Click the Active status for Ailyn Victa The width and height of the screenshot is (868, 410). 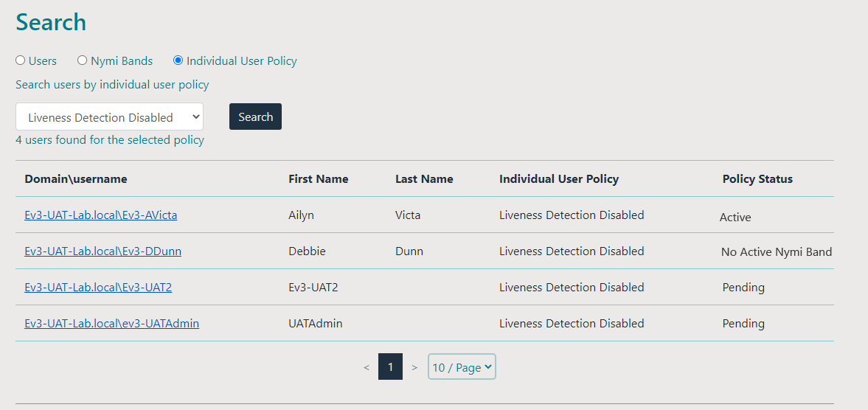(735, 218)
